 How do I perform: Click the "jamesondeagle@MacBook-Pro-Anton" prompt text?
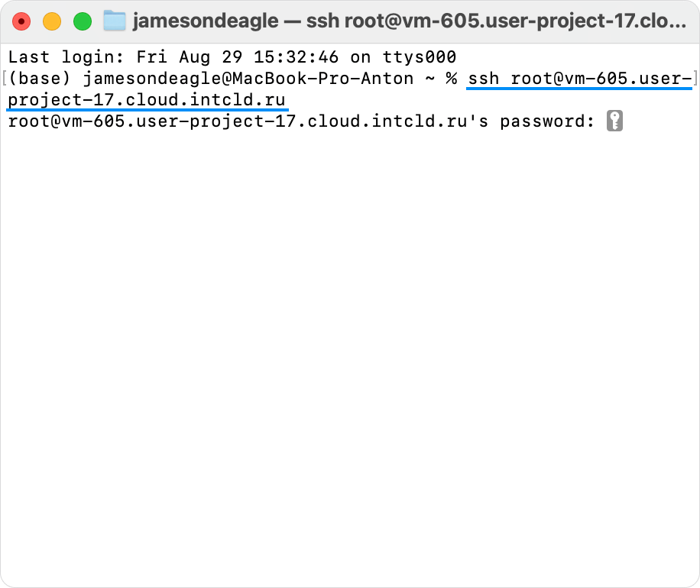point(249,78)
